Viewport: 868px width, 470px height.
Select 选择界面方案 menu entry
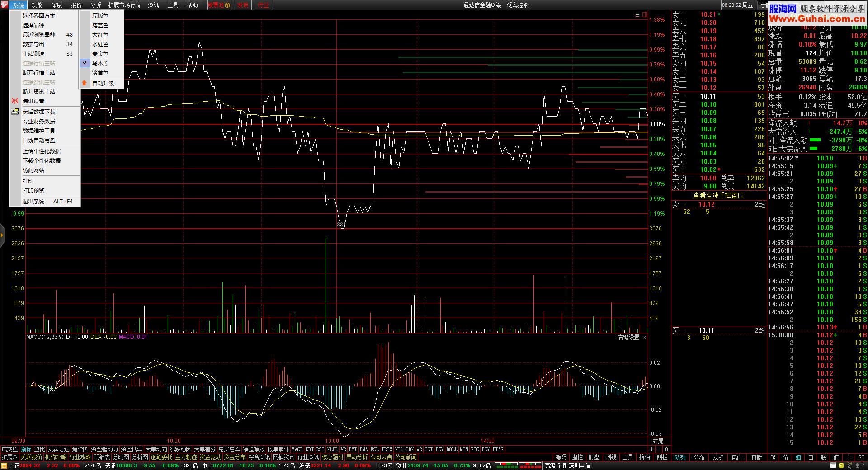[45, 15]
